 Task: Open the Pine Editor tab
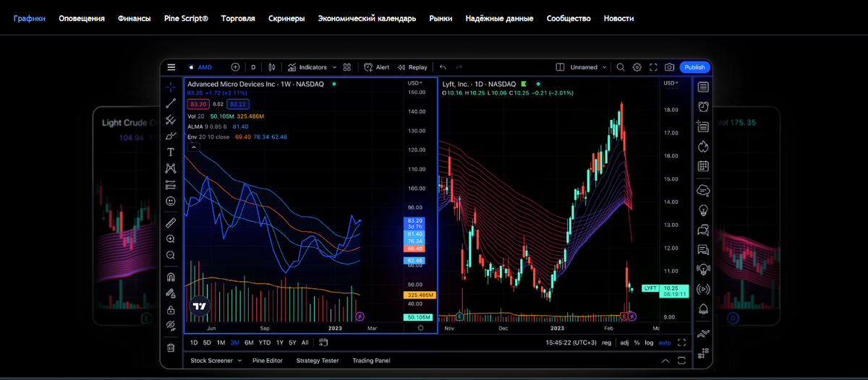(x=268, y=360)
